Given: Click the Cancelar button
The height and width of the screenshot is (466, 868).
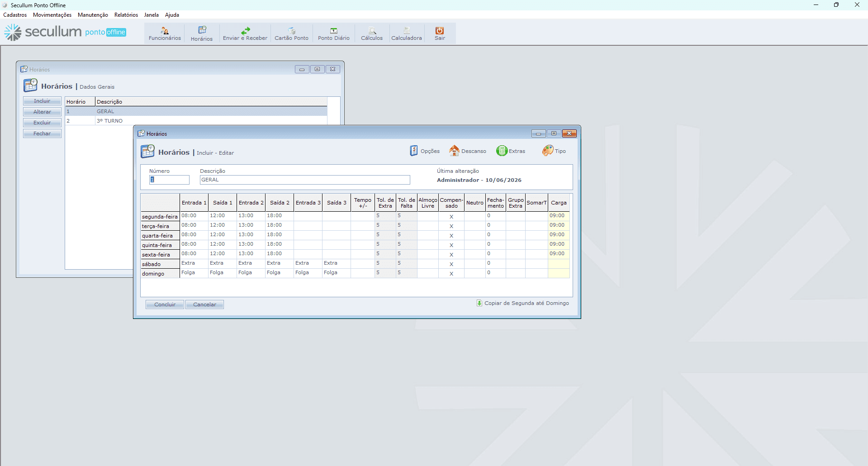Looking at the screenshot, I should pos(204,304).
